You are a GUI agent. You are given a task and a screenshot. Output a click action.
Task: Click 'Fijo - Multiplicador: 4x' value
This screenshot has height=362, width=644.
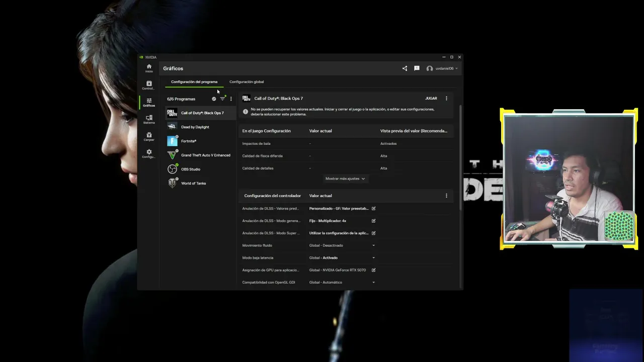coord(328,221)
